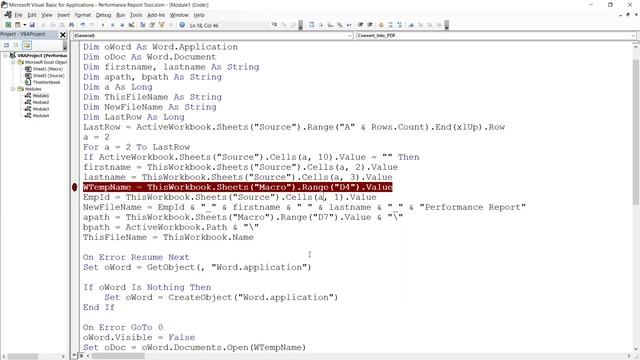The width and height of the screenshot is (640, 360).
Task: Click the Indent icon in Edit toolbar
Action: (360, 25)
